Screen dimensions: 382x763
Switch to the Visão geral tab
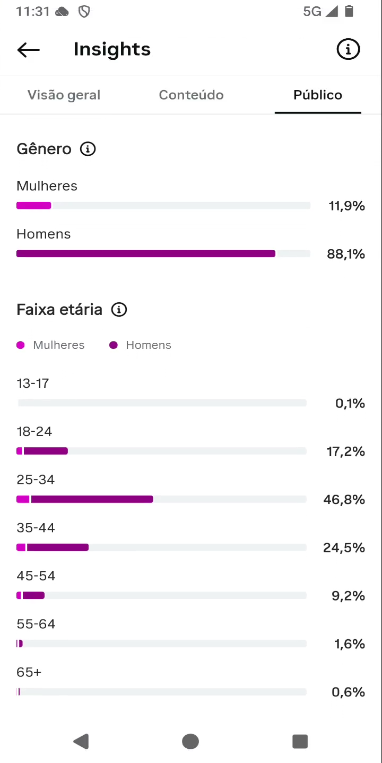[64, 95]
